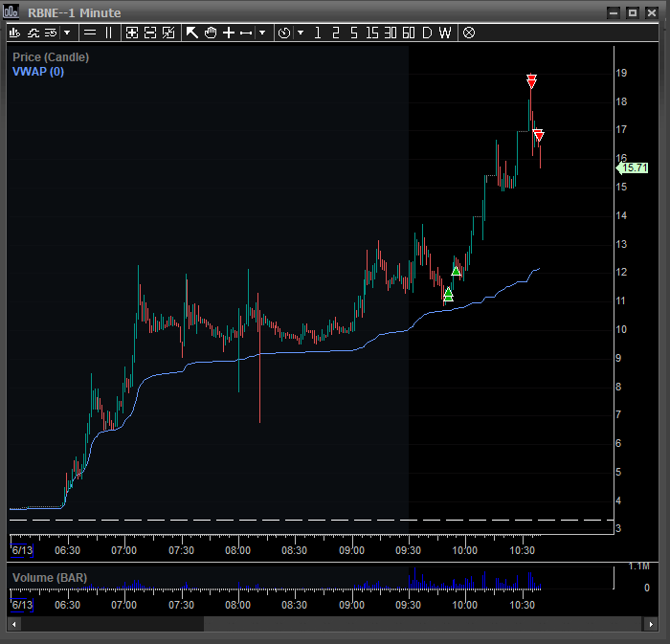Click the chart icon in the title bar
Viewport: 670px width, 644px height.
[11, 11]
